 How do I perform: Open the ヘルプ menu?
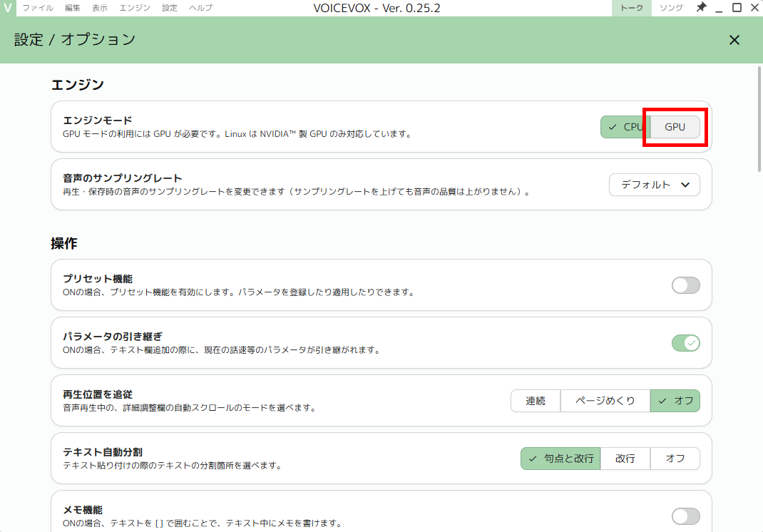tap(200, 8)
